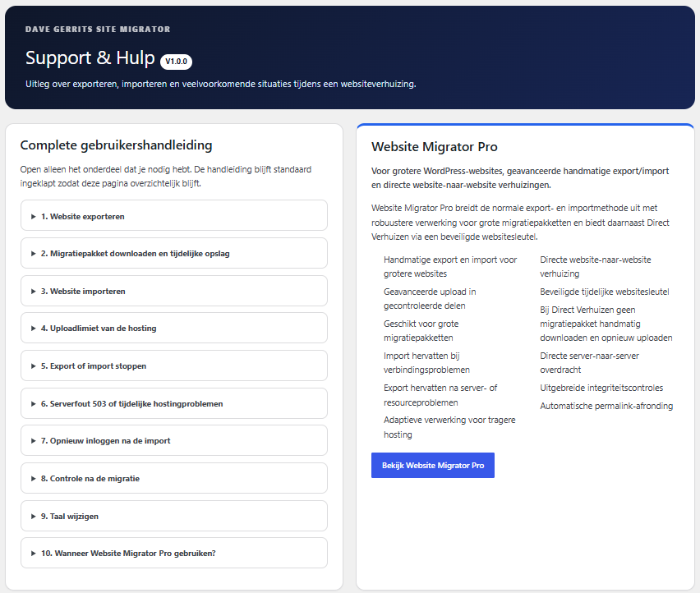
Task: Click 'Geavanceerde upload in gecontroleerde delen' feature
Action: [x=430, y=298]
